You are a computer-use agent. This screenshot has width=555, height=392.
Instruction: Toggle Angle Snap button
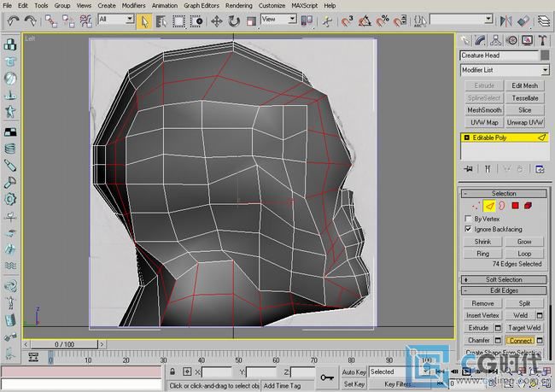[365, 21]
